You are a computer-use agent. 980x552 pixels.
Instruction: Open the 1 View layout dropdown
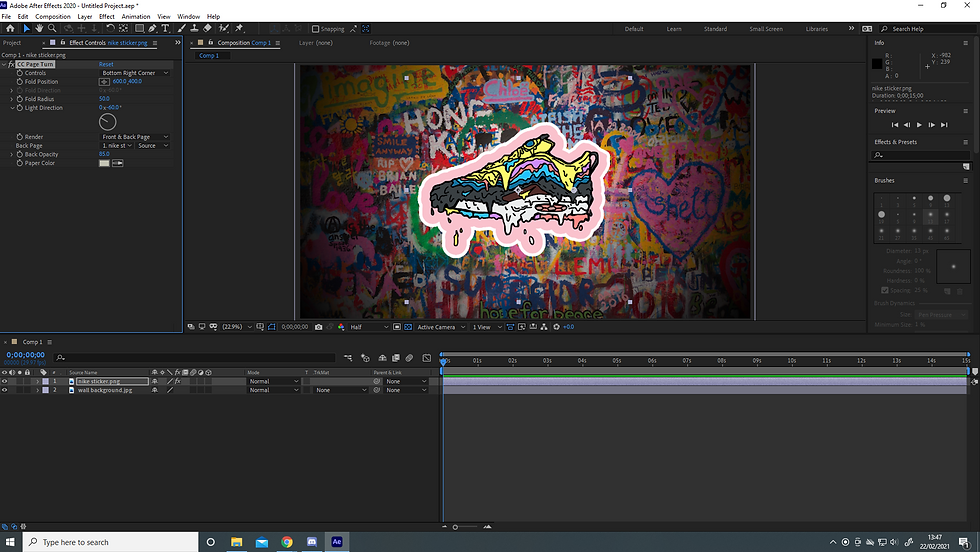pos(487,327)
